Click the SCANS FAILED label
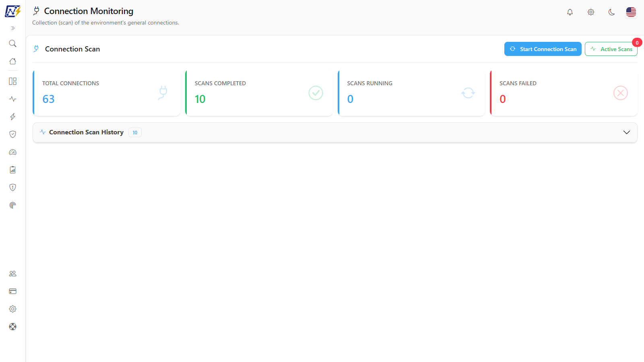Image resolution: width=644 pixels, height=362 pixels. (518, 83)
